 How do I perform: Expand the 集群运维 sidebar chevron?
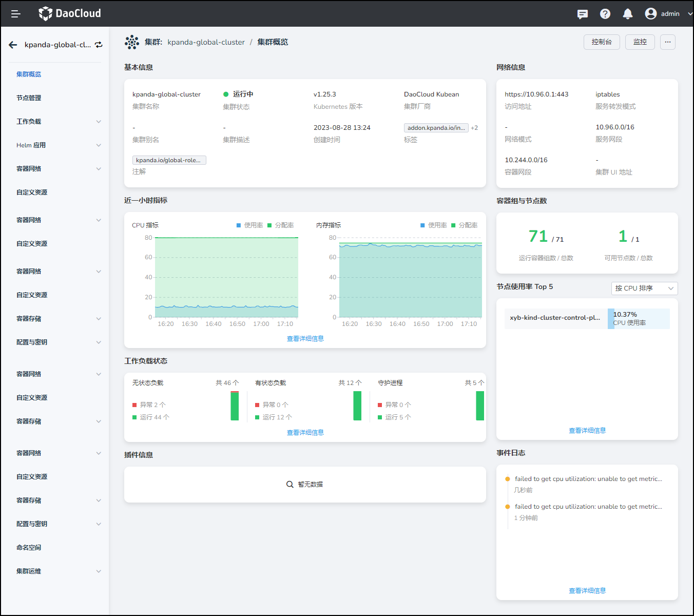tap(99, 571)
